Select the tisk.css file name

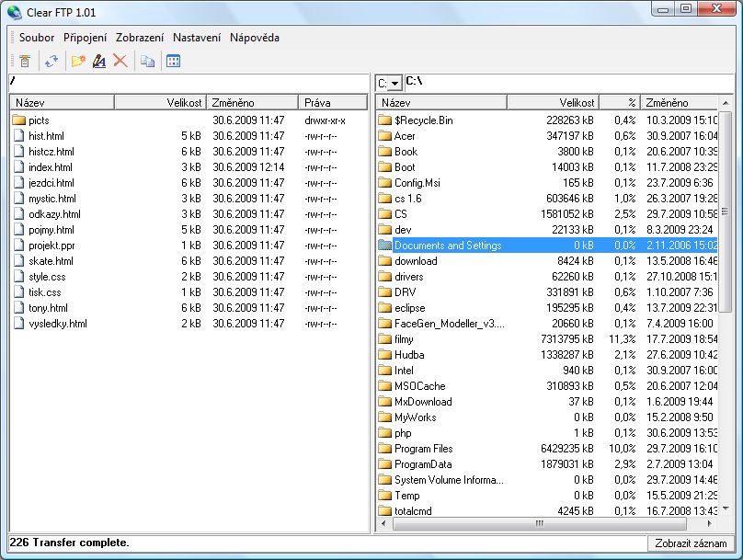click(x=44, y=292)
